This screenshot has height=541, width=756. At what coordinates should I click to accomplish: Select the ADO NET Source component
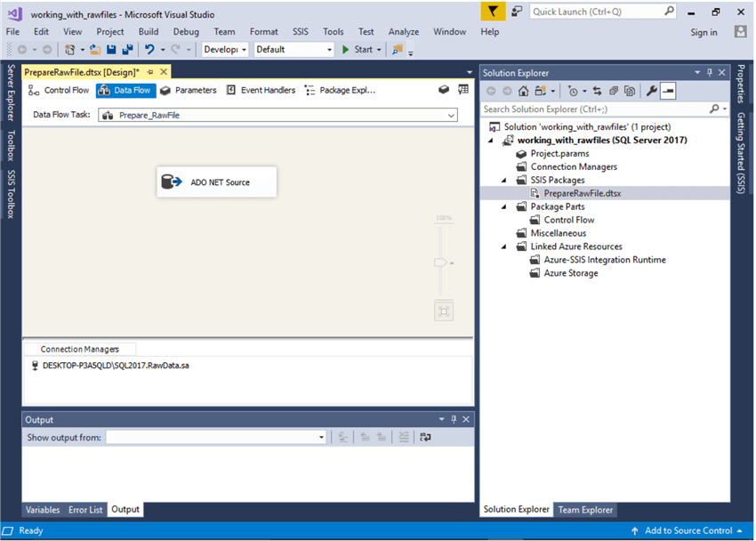pos(216,182)
